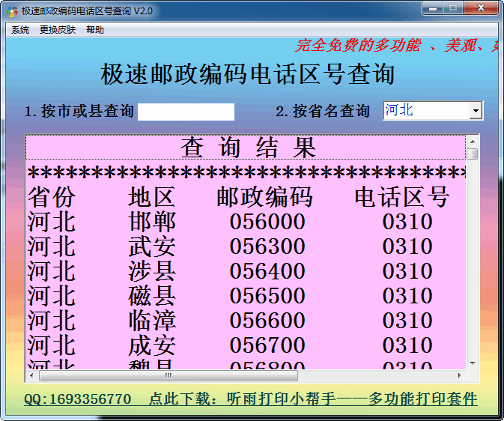Click the results vertical scroll down arrow

(473, 363)
